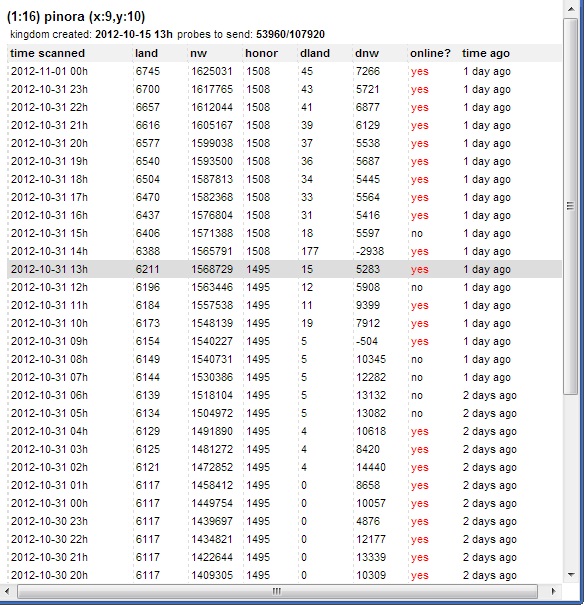Screen dimensions: 585x609
Task: Click the 'time ago' column header
Action: (486, 53)
